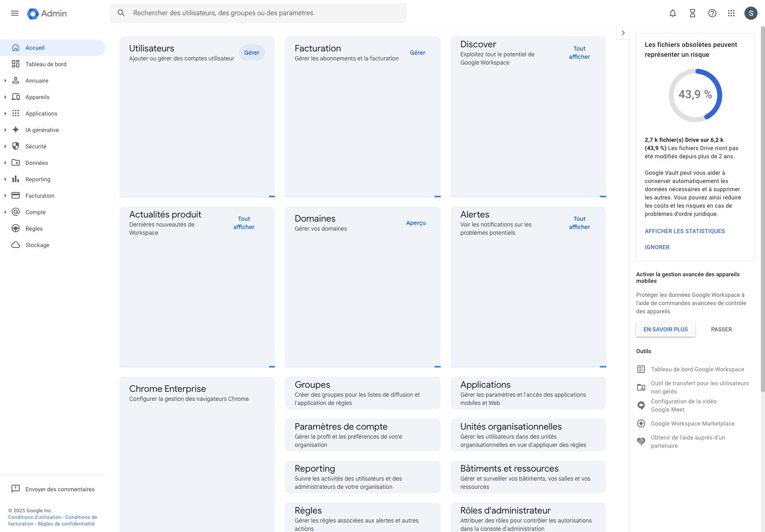Expand the Applications sidebar section arrow
Viewport: 765px width, 532px height.
click(5, 113)
